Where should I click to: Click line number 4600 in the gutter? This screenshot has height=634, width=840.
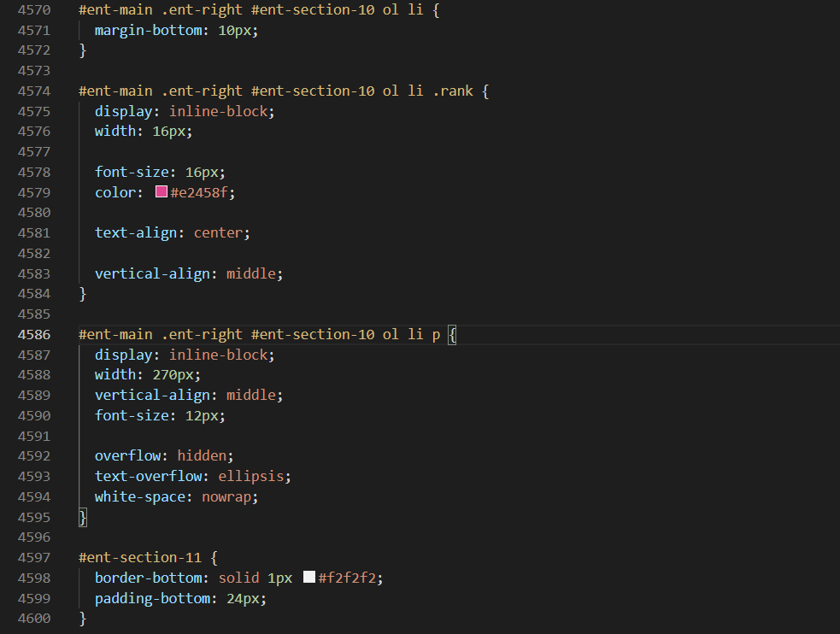tap(34, 619)
